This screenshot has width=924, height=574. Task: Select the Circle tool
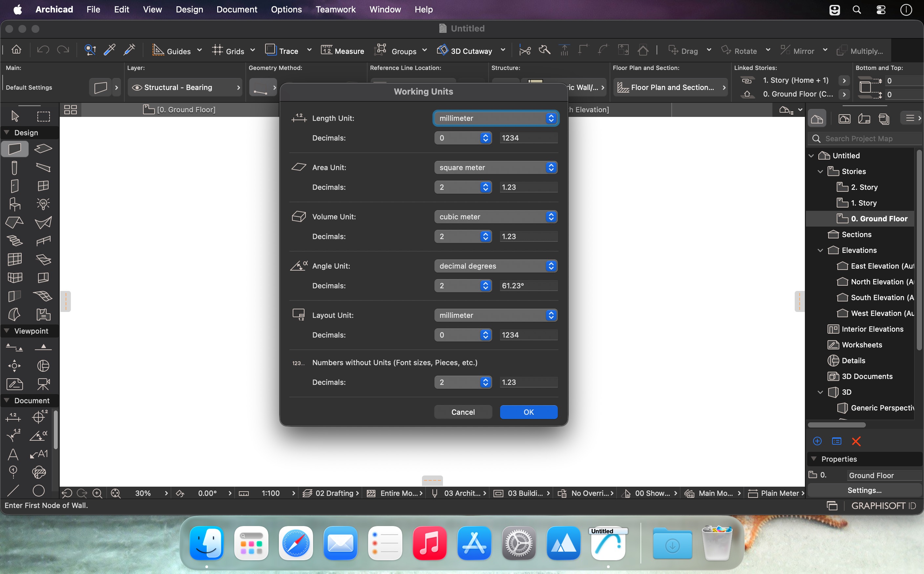point(39,491)
